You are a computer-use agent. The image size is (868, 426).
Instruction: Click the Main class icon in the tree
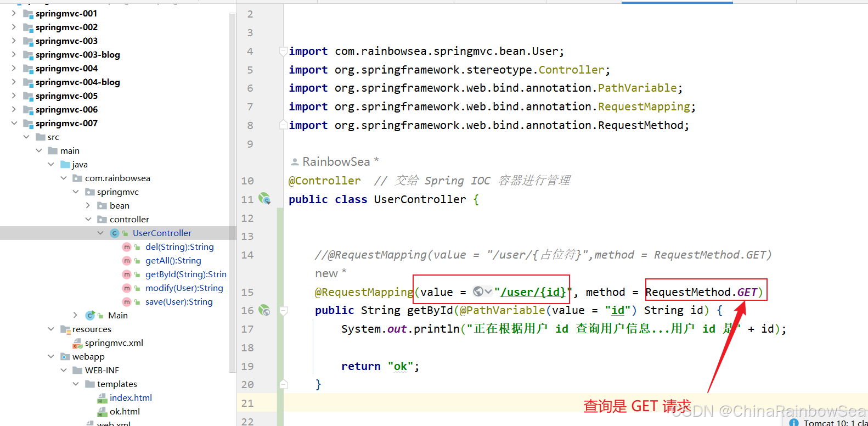point(91,315)
